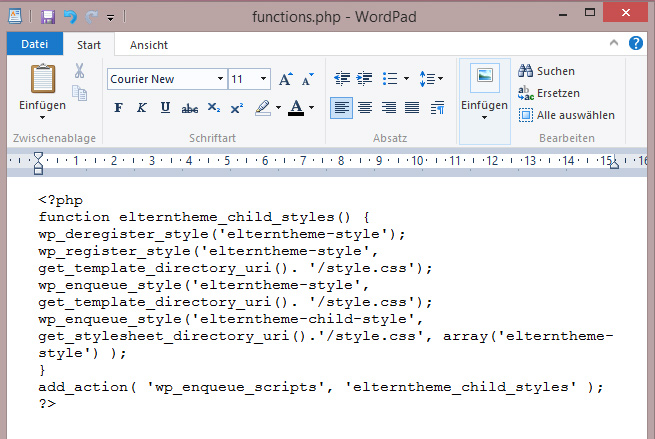
Task: Apply text highlight color with marker icon
Action: click(x=263, y=108)
